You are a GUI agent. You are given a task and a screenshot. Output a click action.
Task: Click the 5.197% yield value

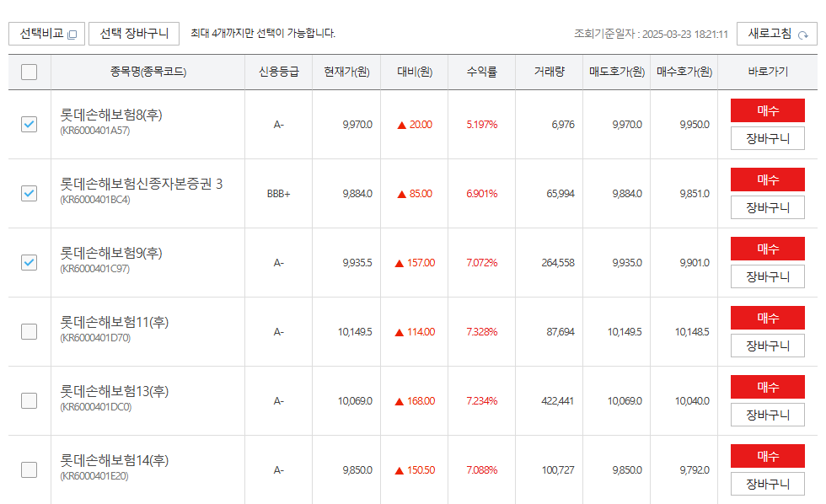pyautogui.click(x=482, y=125)
